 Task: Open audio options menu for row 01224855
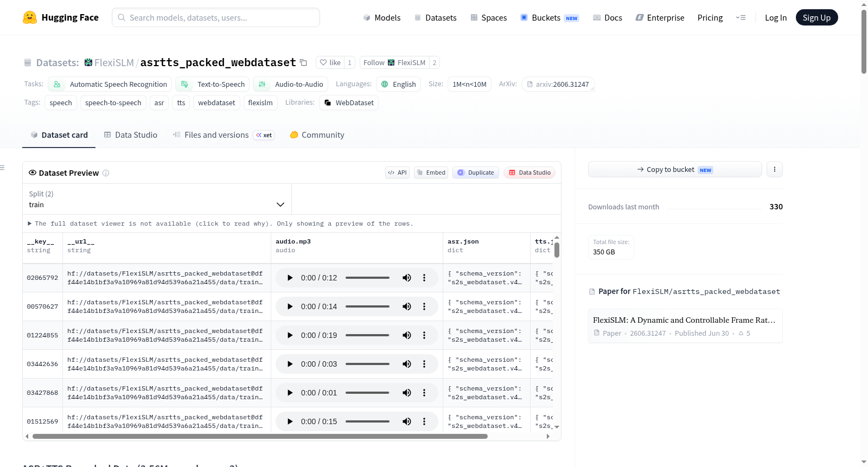[424, 335]
